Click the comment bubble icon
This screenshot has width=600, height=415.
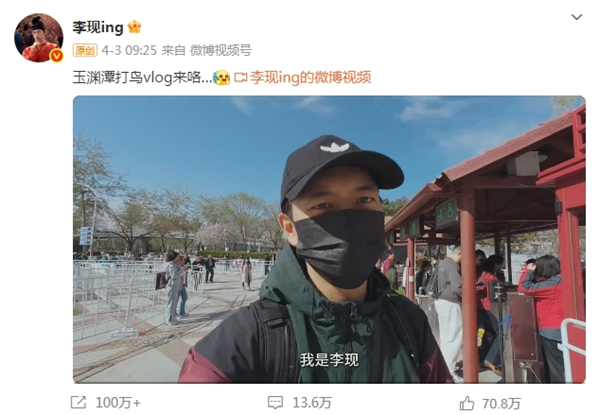pyautogui.click(x=275, y=403)
